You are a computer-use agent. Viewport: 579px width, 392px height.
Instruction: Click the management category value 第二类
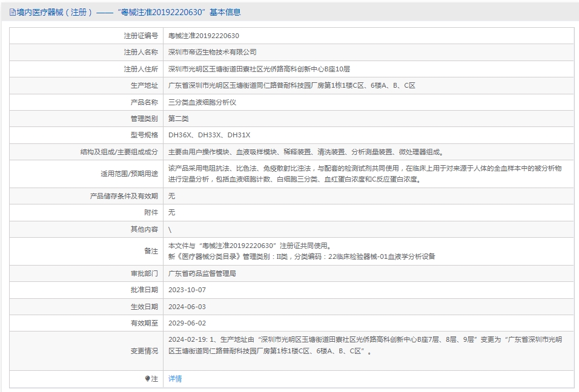point(178,119)
